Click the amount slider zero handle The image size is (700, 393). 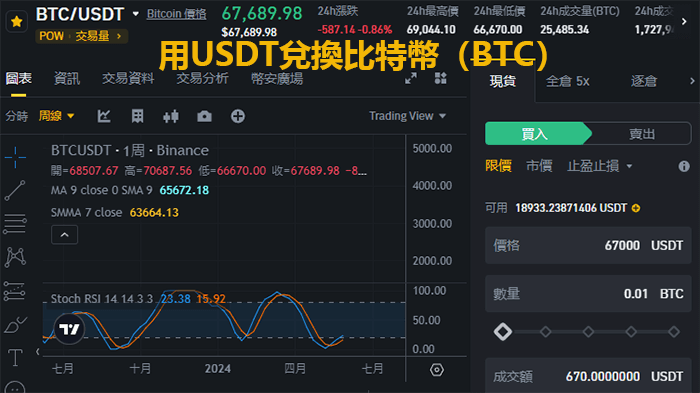[503, 332]
